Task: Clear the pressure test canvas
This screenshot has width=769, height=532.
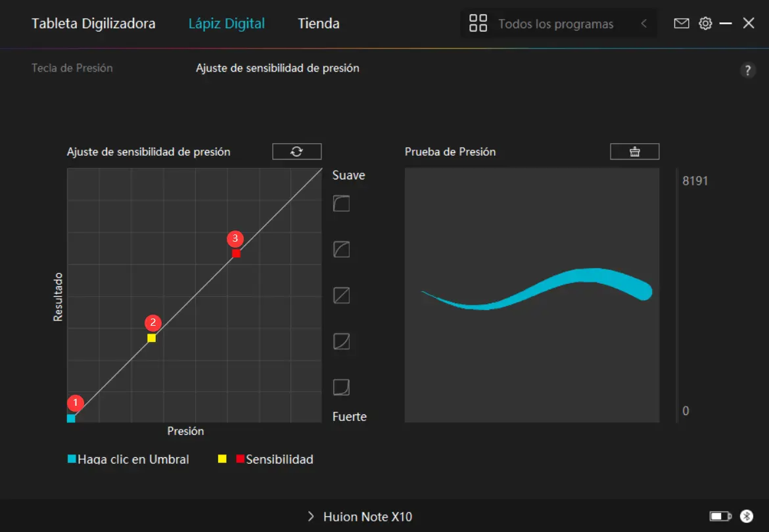Action: pos(634,152)
